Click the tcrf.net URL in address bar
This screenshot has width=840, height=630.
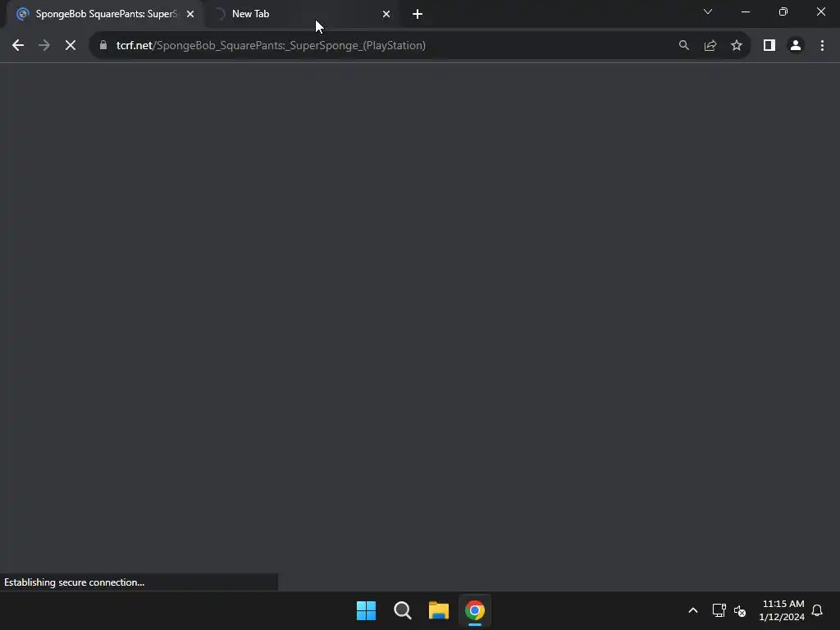point(271,46)
